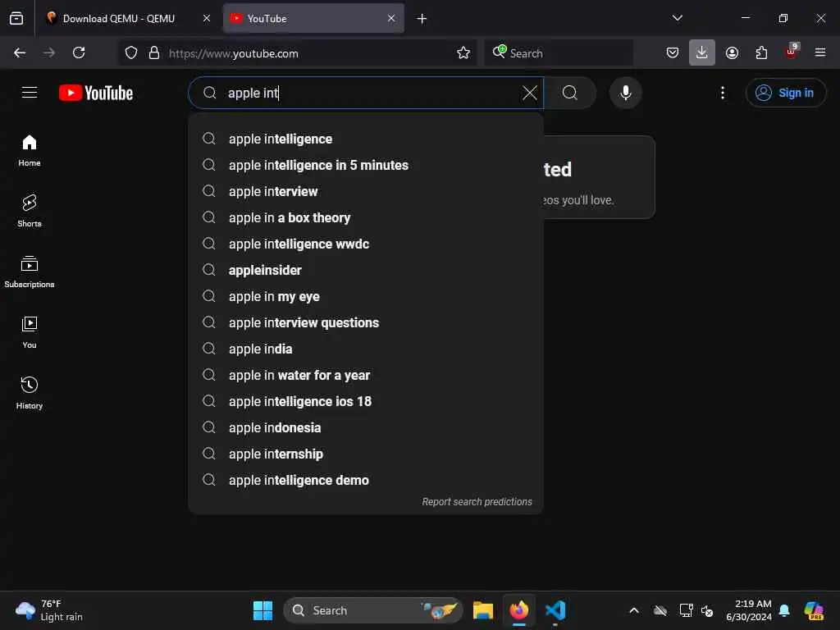This screenshot has width=840, height=630.
Task: Open the Downloads panel
Action: tap(702, 52)
